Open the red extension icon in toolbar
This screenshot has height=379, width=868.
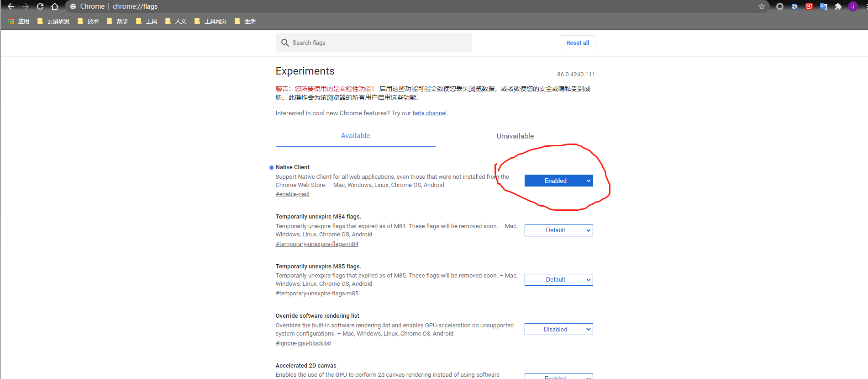[x=809, y=6]
